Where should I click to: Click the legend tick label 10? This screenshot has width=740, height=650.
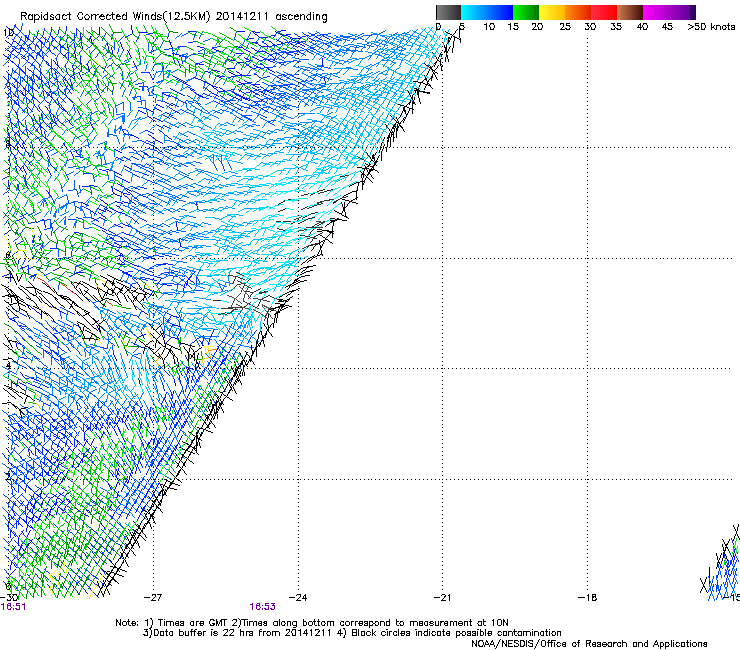489,26
